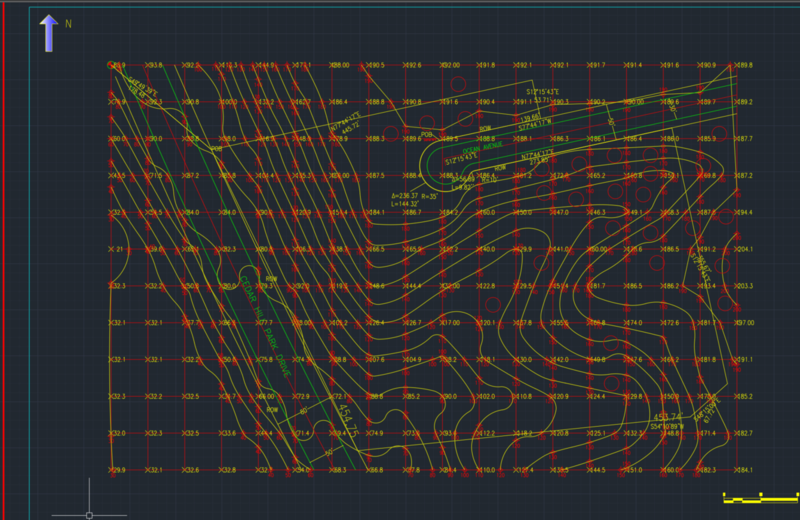
Task: Select the 21 elevation label on left edge
Action: (x=119, y=249)
